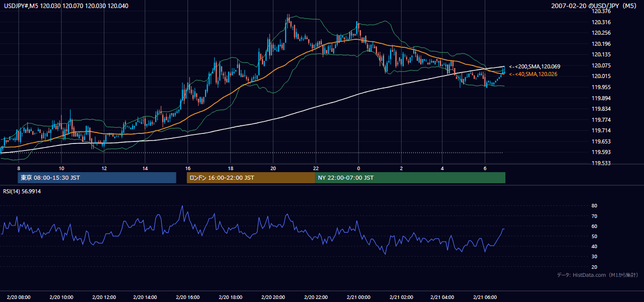
Task: Click the 2/21 00:00 bottom time label
Action: point(358,297)
